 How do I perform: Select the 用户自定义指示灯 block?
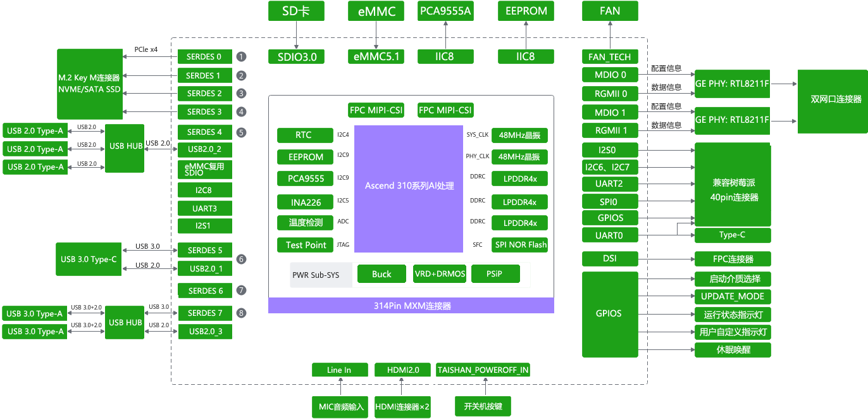733,332
